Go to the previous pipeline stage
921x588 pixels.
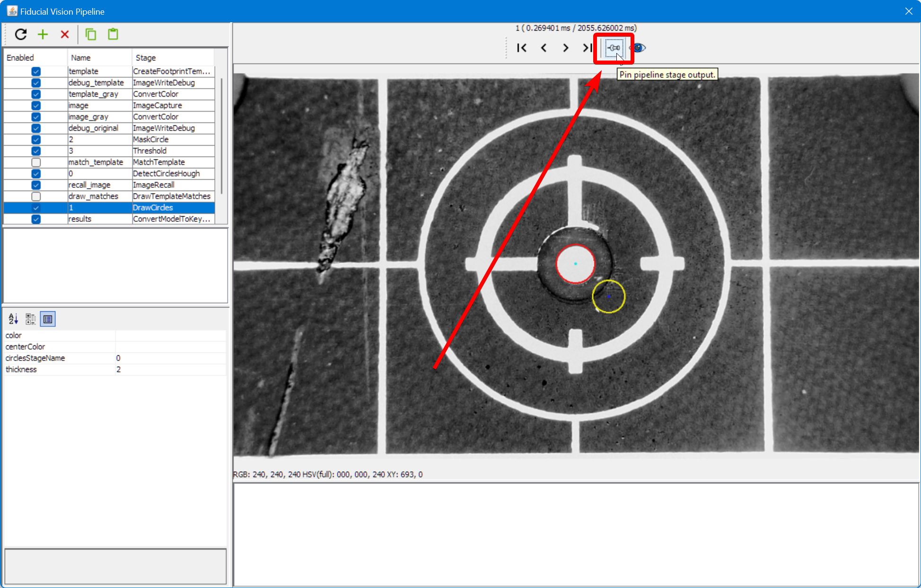[x=544, y=48]
